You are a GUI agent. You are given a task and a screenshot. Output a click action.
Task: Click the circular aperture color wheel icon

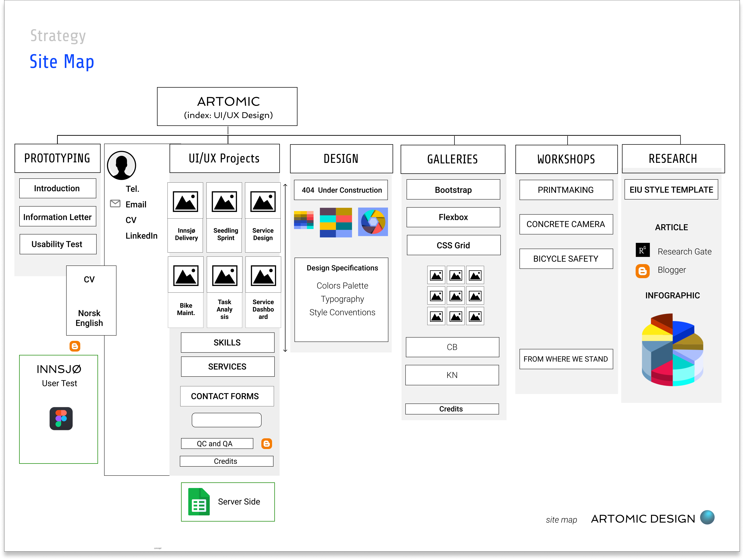pos(373,222)
